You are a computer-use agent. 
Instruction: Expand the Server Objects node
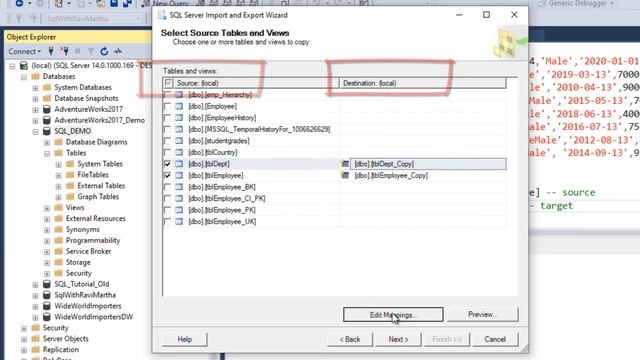tap(24, 339)
